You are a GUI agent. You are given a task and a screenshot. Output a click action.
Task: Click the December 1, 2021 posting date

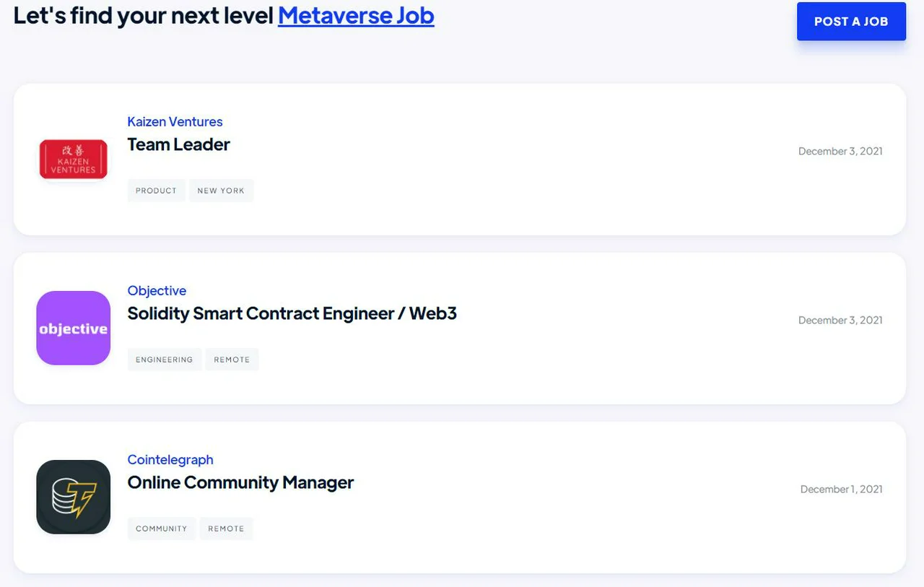tap(841, 489)
